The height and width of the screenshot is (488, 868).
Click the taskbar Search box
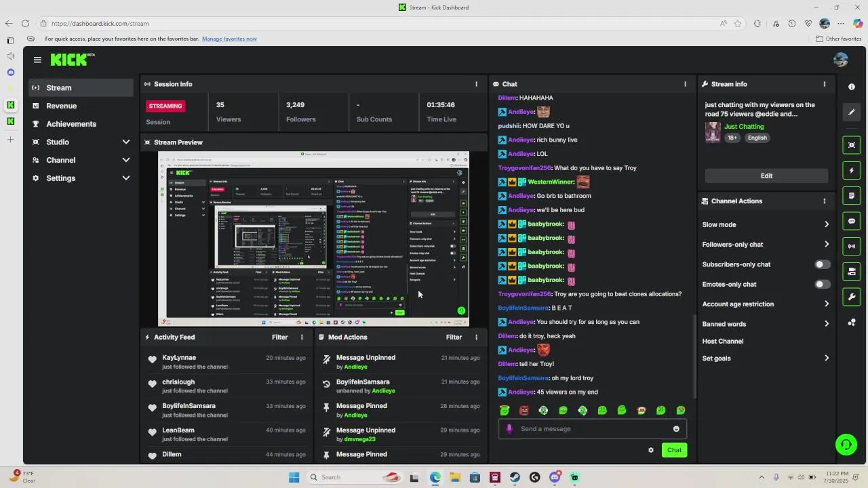(x=355, y=477)
